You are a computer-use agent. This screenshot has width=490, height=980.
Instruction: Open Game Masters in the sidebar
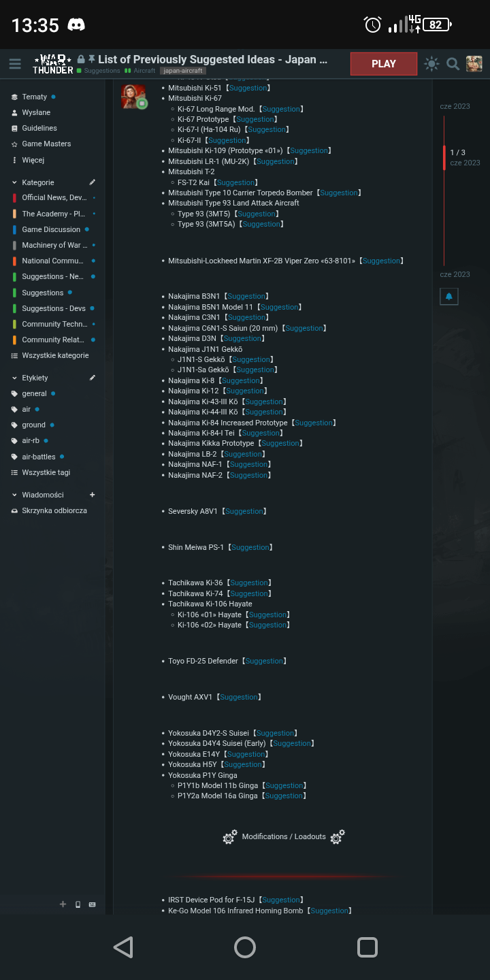coord(46,144)
